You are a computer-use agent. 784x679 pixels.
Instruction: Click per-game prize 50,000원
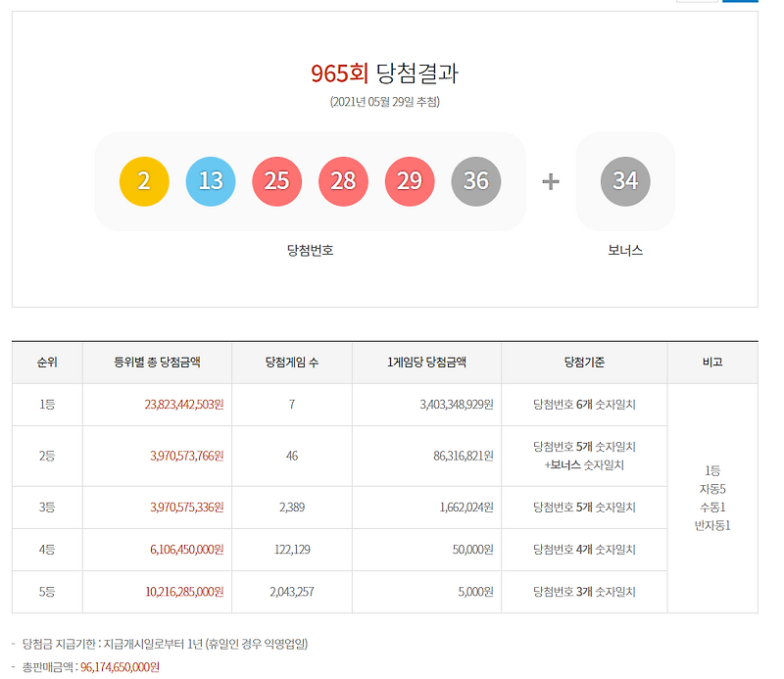click(x=473, y=550)
